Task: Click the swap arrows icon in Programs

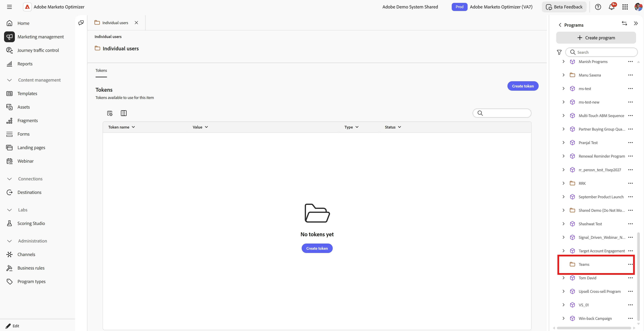Action: [x=624, y=23]
